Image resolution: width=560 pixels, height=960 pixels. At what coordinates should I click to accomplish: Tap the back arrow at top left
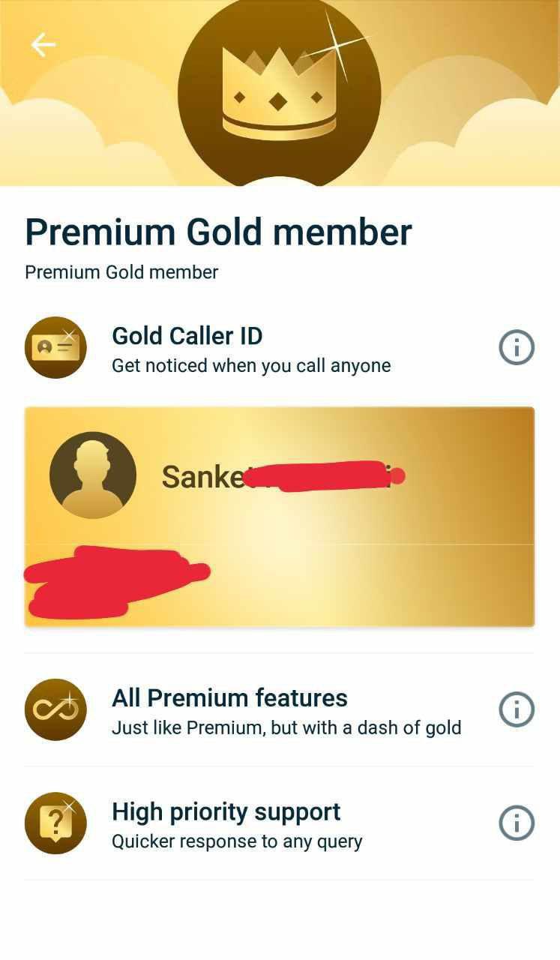pos(43,45)
